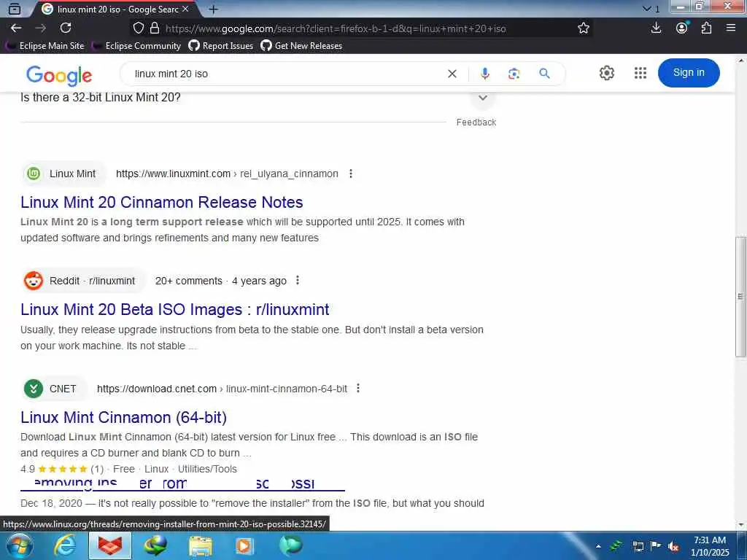The height and width of the screenshot is (560, 747).
Task: Open more options for Reddit result
Action: (298, 281)
